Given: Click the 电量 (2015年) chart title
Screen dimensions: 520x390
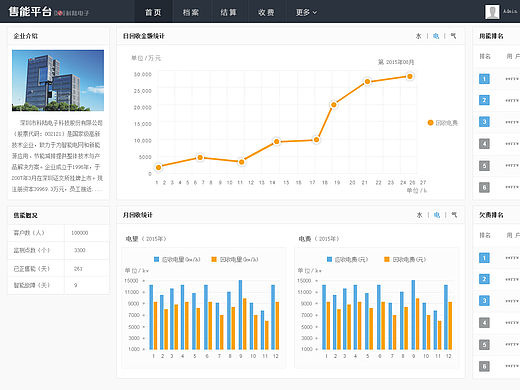Looking at the screenshot, I should point(146,239).
